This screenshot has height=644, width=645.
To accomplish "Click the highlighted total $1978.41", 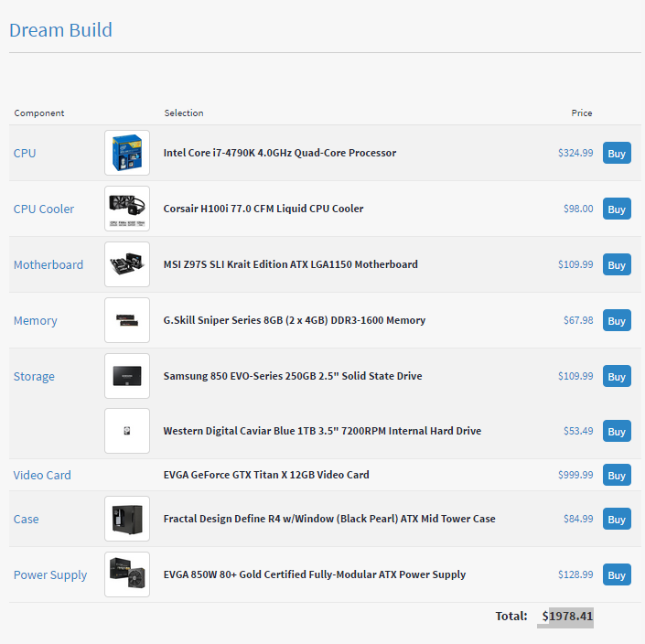I will coord(567,616).
